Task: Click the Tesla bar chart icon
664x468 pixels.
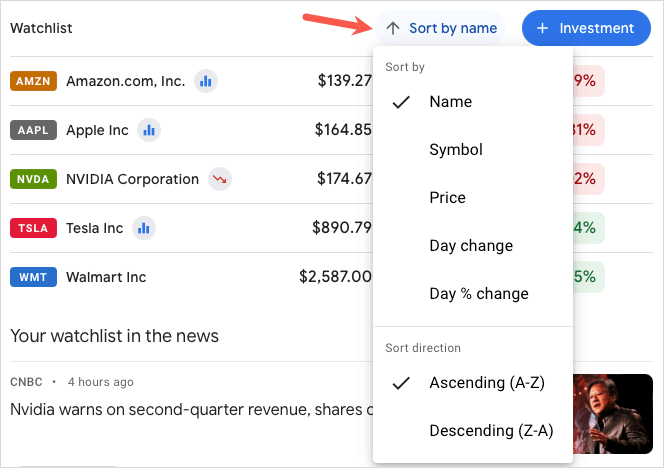Action: (144, 228)
